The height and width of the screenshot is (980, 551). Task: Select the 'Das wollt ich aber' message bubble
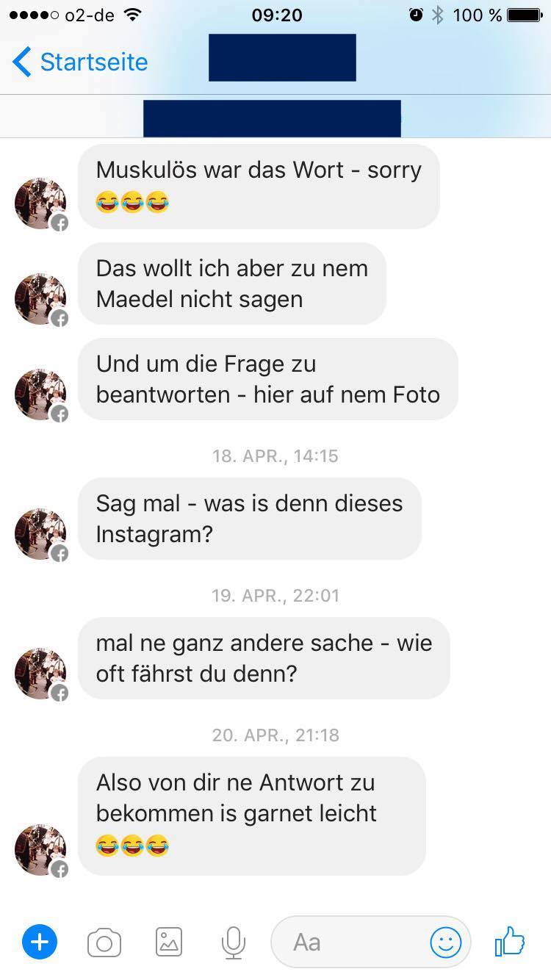[232, 284]
